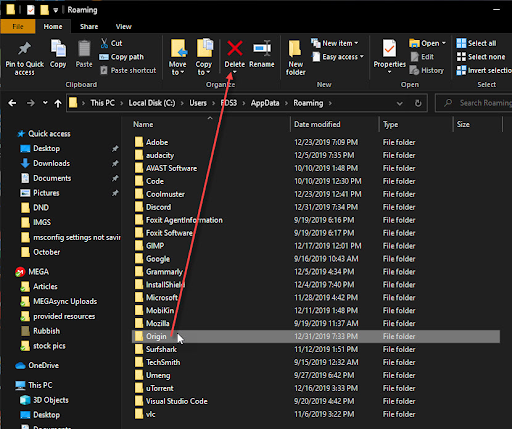The image size is (512, 429).
Task: Click Paste shortcut in the ribbon
Action: (x=129, y=70)
